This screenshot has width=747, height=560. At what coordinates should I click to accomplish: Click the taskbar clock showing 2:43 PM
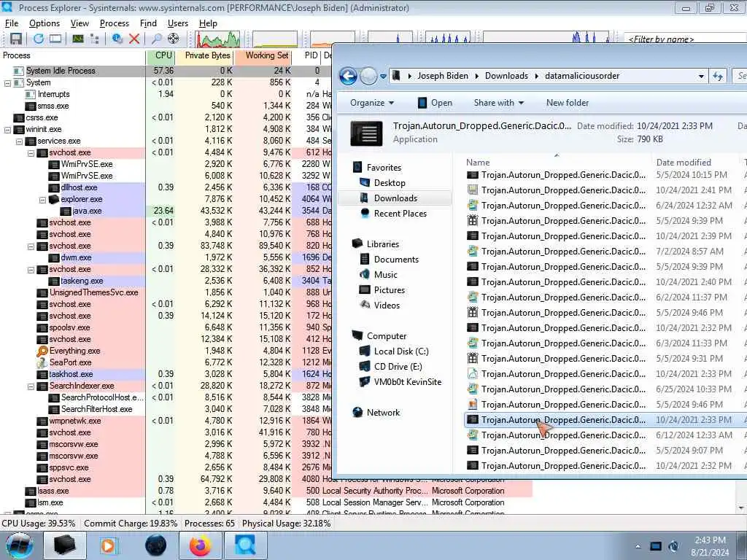coord(710,546)
